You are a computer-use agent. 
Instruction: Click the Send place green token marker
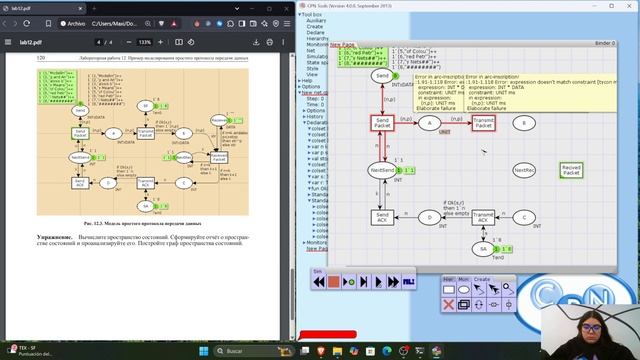pos(395,76)
